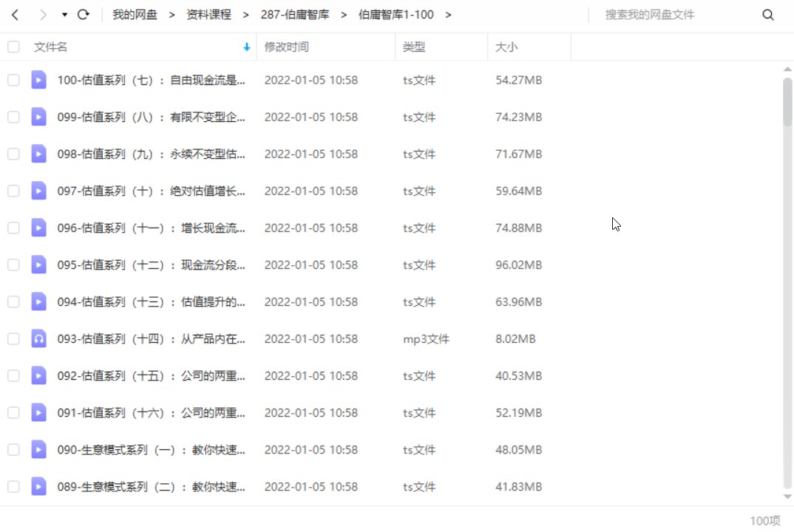Click the vertical scrollbar thumb
The width and height of the screenshot is (794, 532).
tap(787, 102)
